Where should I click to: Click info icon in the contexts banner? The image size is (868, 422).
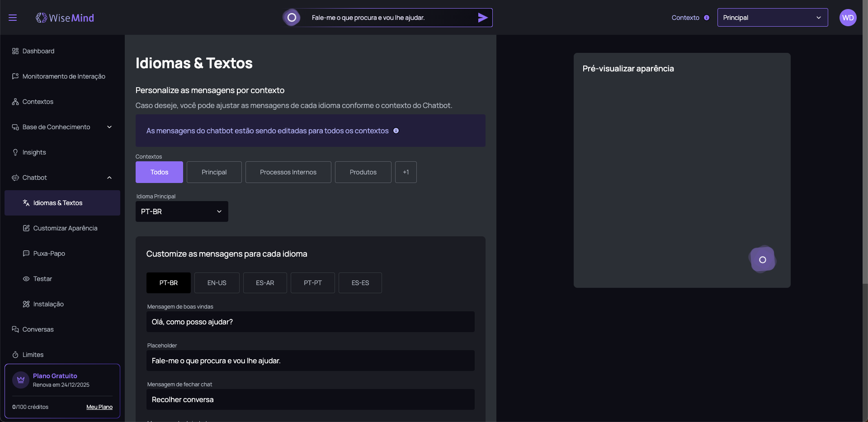pos(396,131)
